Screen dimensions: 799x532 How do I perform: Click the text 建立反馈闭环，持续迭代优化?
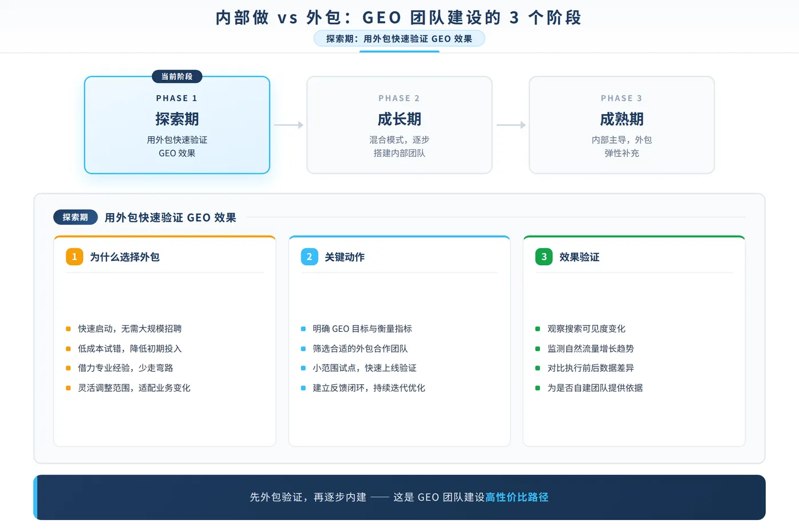[x=369, y=388]
